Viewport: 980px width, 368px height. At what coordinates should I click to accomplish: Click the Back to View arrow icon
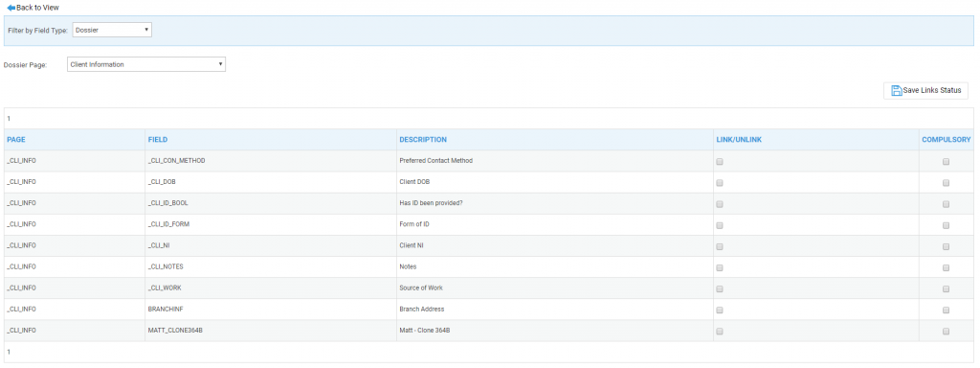pos(11,8)
